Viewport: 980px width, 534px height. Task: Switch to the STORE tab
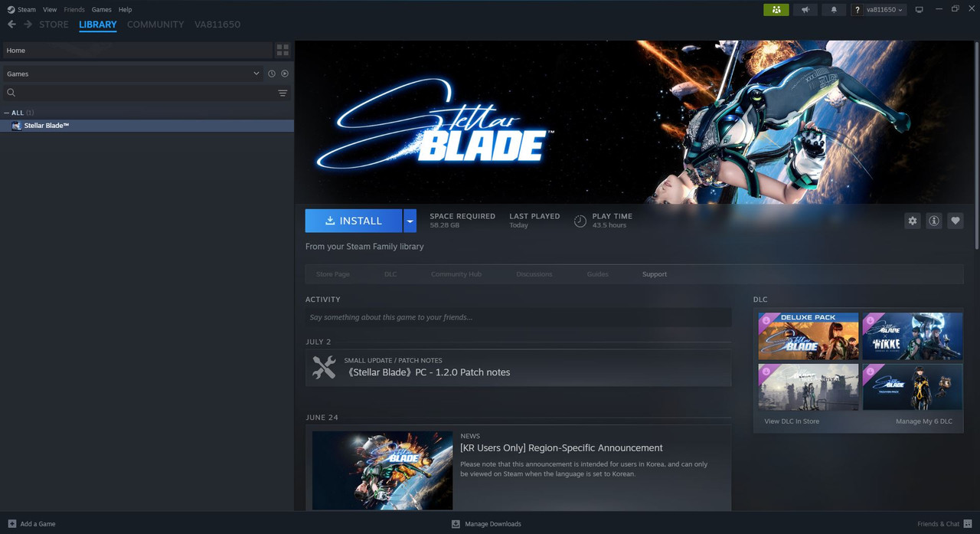[54, 25]
